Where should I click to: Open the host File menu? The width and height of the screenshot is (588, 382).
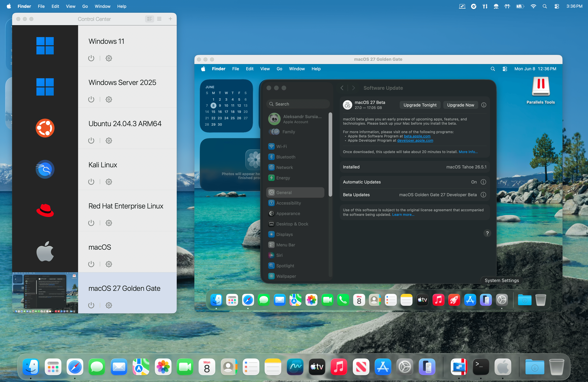coord(41,6)
